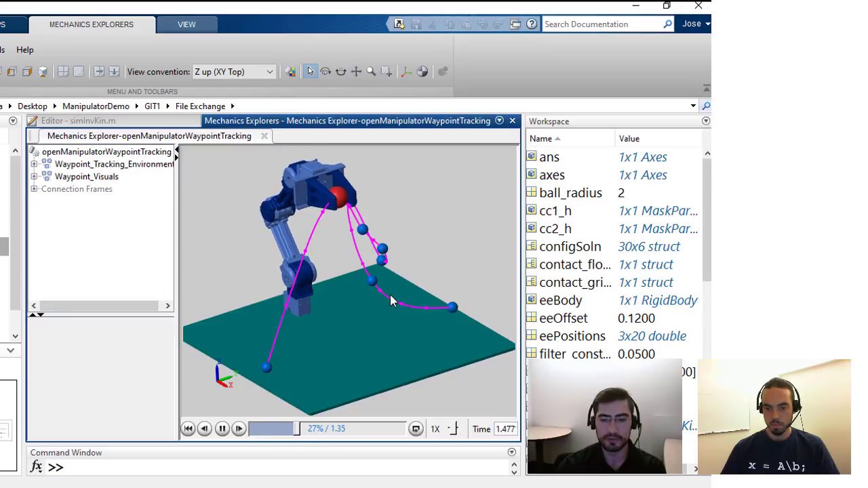This screenshot has width=868, height=488.
Task: Switch to MECHANICS EXPLORERS ribbon tab
Action: (x=92, y=24)
